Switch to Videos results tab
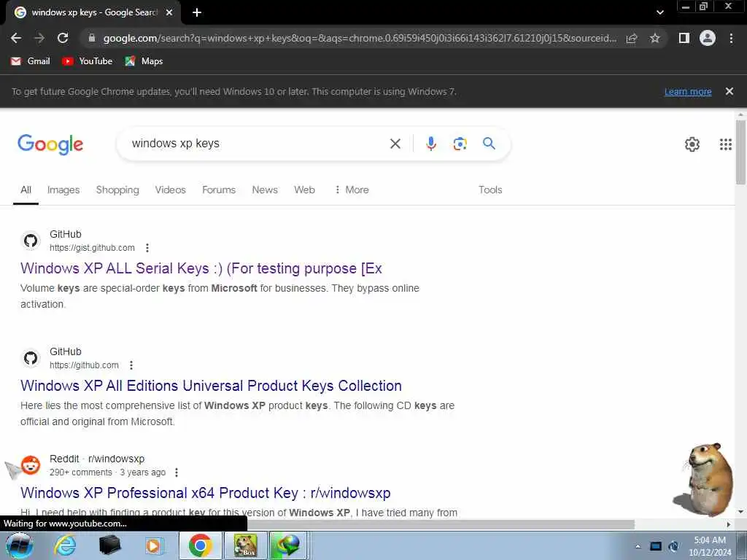 click(x=170, y=190)
